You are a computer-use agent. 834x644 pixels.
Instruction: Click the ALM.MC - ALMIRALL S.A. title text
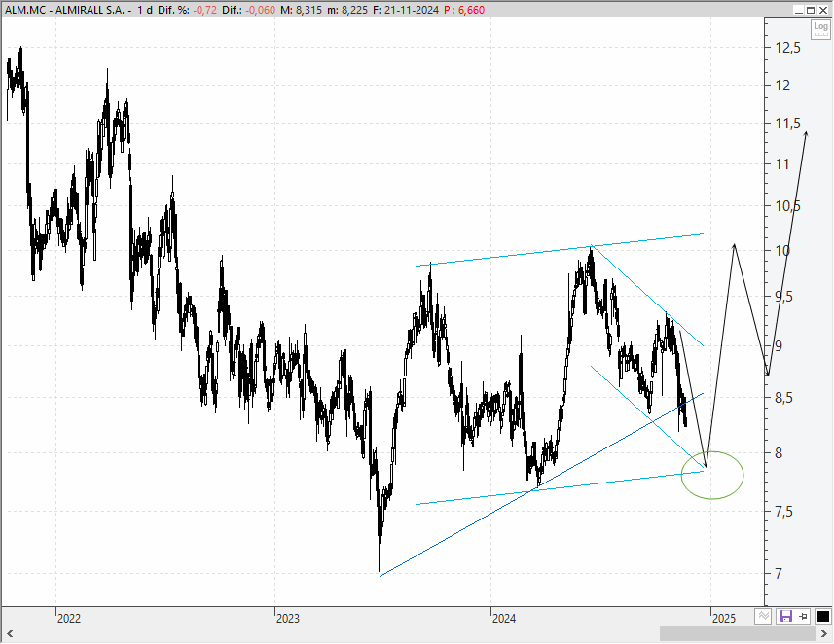coord(65,10)
